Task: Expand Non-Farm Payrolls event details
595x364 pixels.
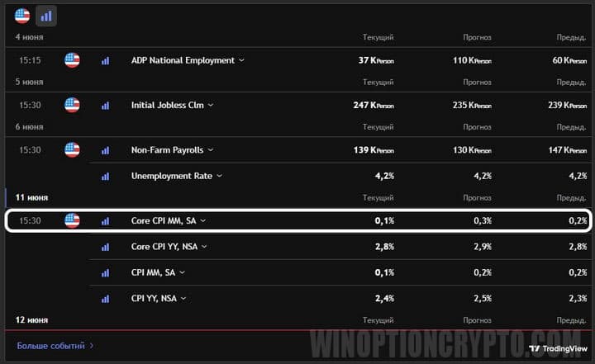Action: 211,150
